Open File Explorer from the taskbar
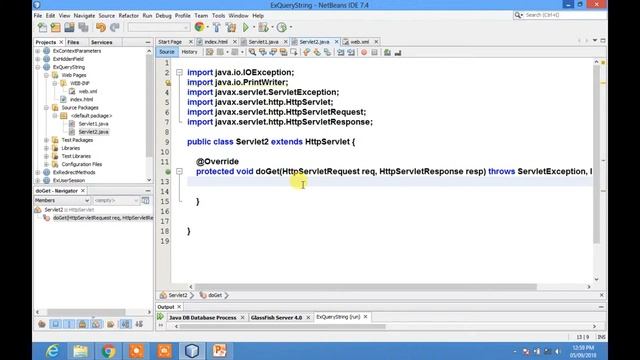 [x=80, y=351]
